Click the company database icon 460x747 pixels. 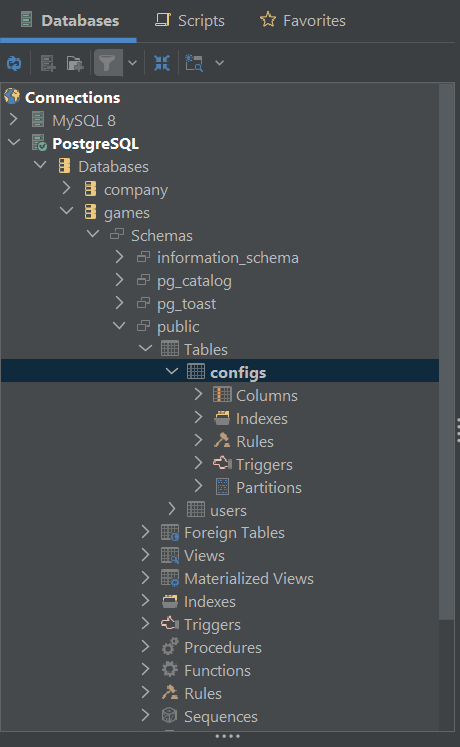[x=90, y=189]
